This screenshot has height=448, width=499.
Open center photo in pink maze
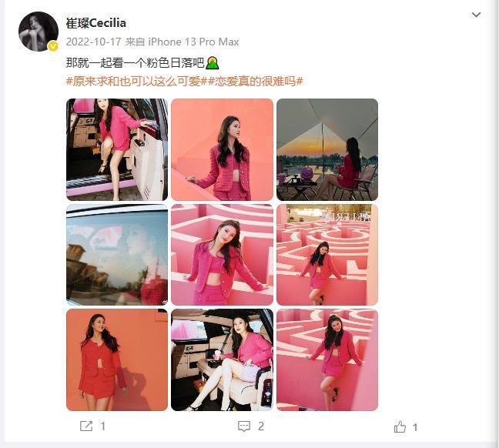pos(222,255)
